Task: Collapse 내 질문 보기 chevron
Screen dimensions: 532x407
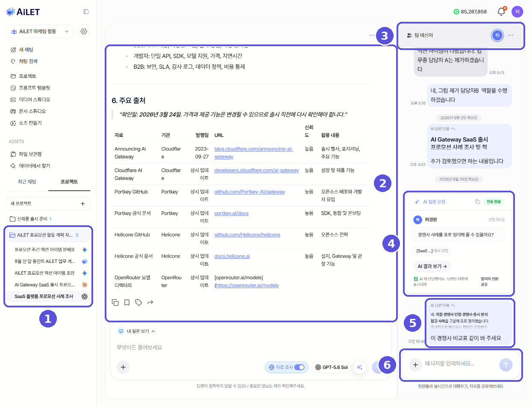Action: [153, 331]
